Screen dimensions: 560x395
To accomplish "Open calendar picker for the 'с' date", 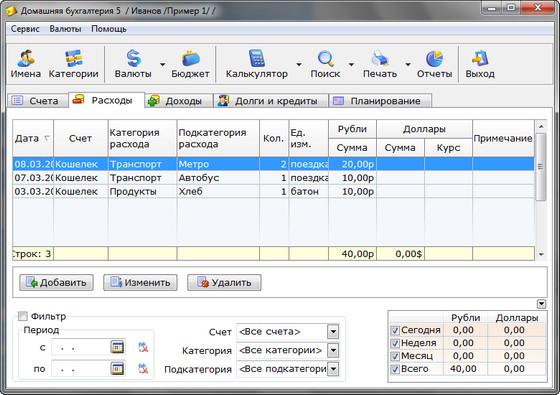I will (x=117, y=347).
